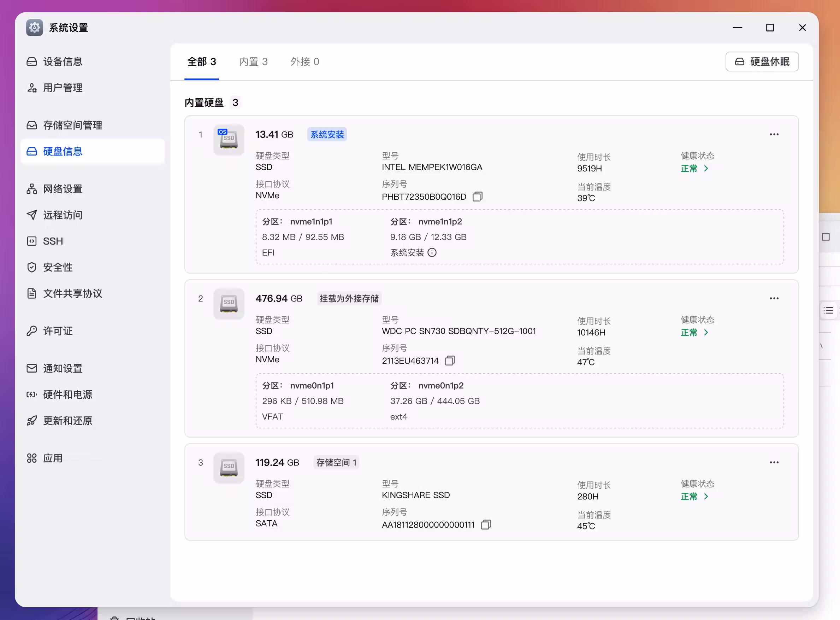Go to SSH settings

(x=53, y=241)
